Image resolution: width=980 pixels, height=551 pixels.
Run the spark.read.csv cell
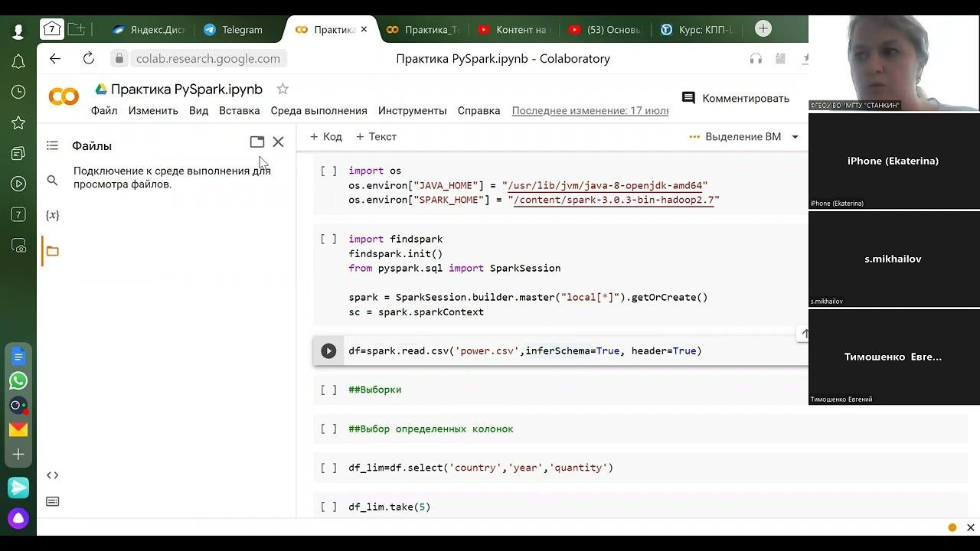pyautogui.click(x=328, y=351)
